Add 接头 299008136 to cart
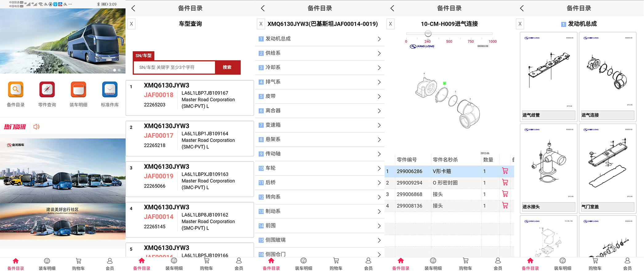This screenshot has height=272, width=644. [505, 206]
